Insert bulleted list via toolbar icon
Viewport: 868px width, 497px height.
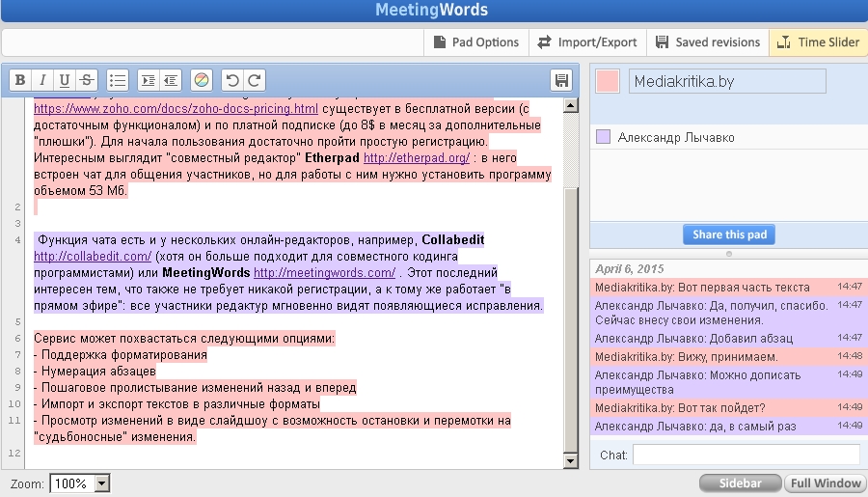118,80
